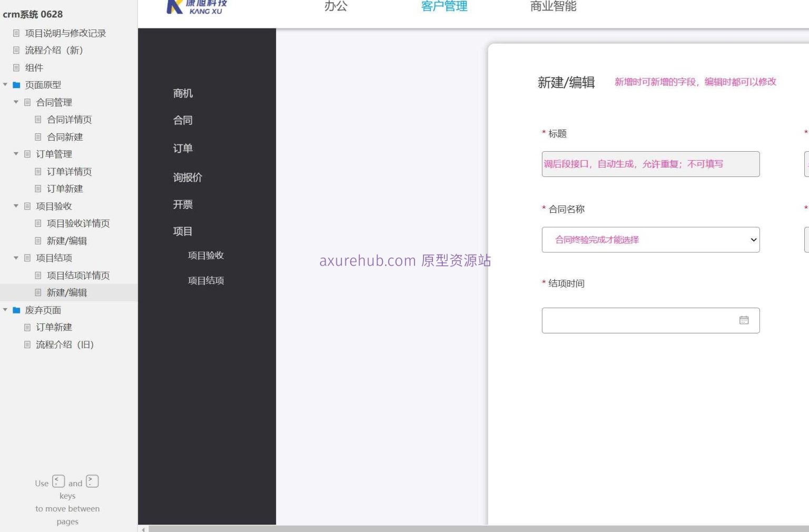Click the folder icon beside 废弃页面

(x=16, y=310)
